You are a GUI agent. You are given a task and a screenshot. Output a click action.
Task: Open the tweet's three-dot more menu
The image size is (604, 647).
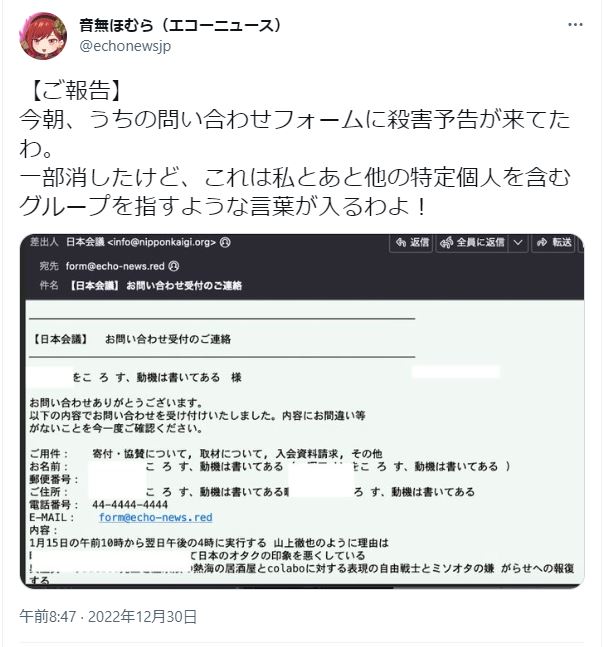[x=575, y=25]
